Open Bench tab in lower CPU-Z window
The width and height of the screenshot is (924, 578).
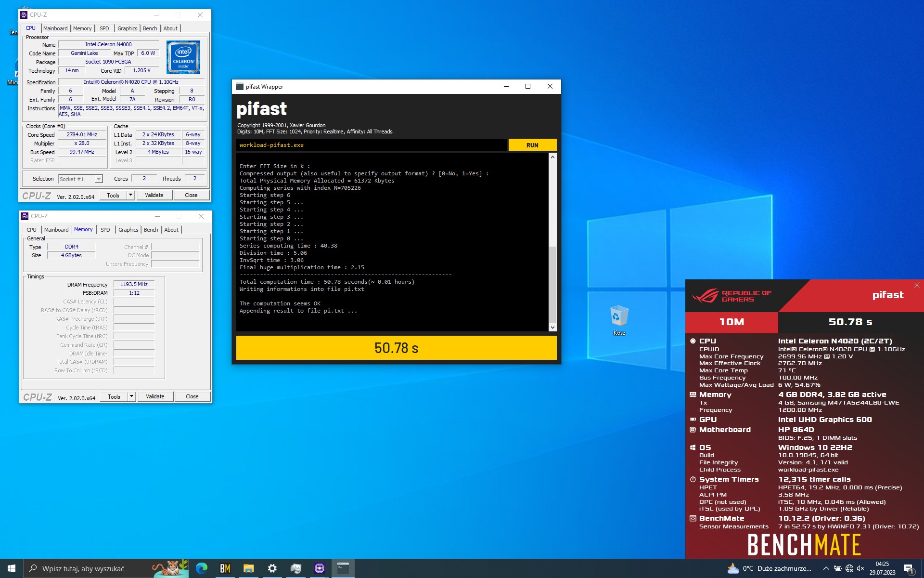151,230
